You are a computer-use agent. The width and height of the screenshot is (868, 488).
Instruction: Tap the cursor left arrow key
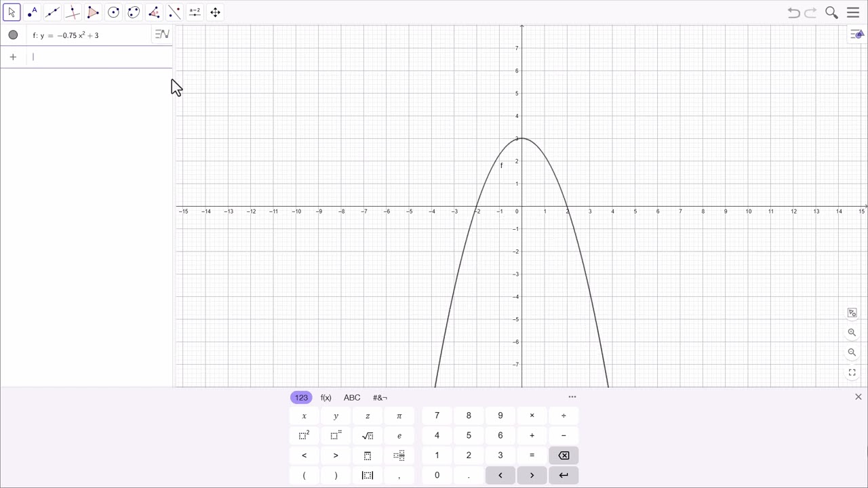tap(500, 475)
